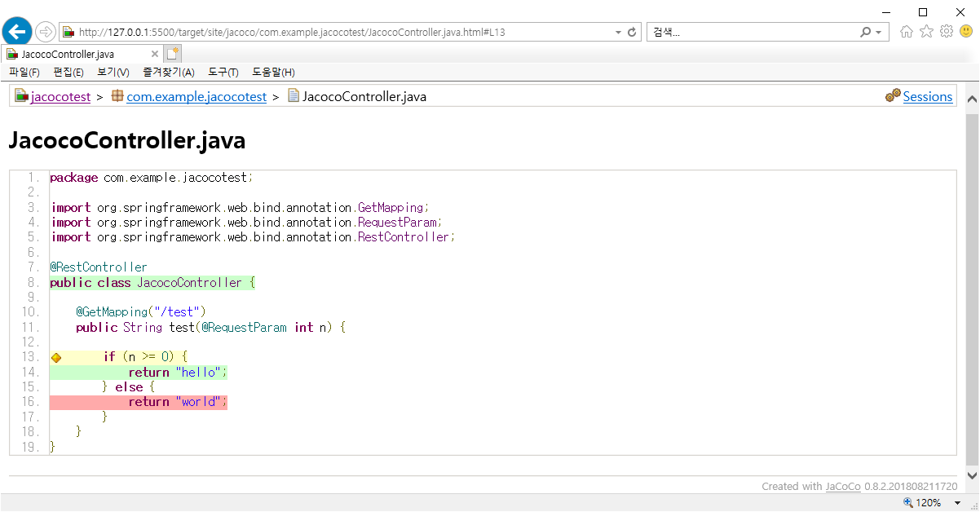Open the 보기(V) menu

click(x=113, y=73)
